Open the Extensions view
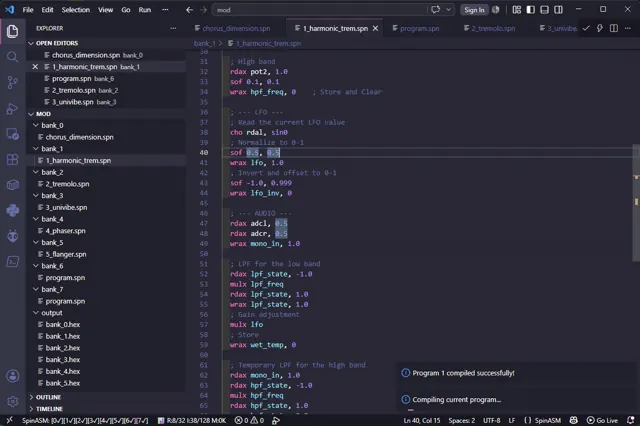The height and width of the screenshot is (426, 640). click(13, 159)
